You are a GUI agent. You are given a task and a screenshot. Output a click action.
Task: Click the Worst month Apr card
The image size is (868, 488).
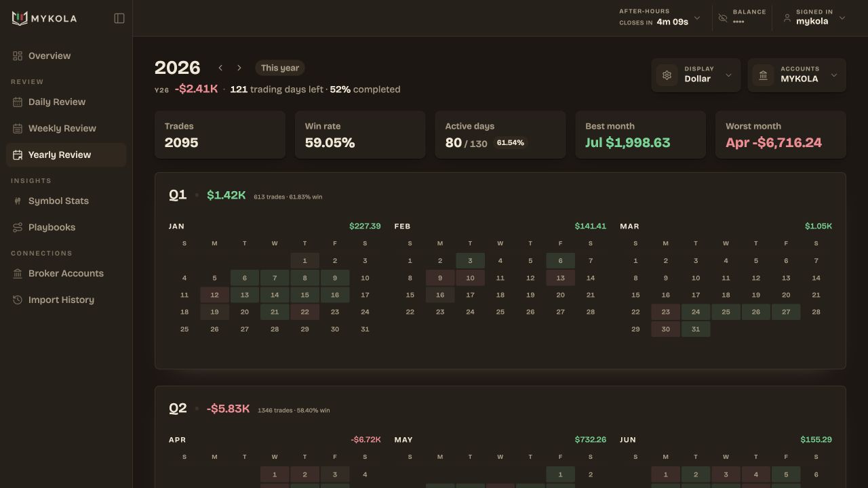[781, 135]
